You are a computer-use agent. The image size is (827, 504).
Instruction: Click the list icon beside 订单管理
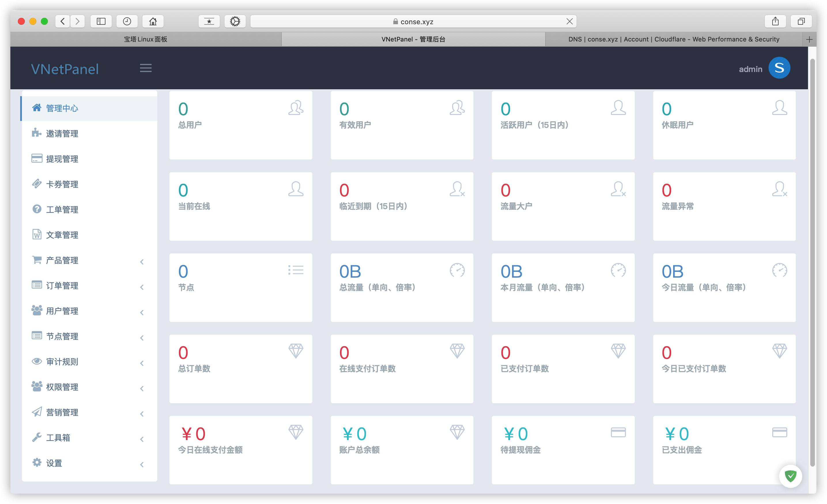click(x=37, y=285)
